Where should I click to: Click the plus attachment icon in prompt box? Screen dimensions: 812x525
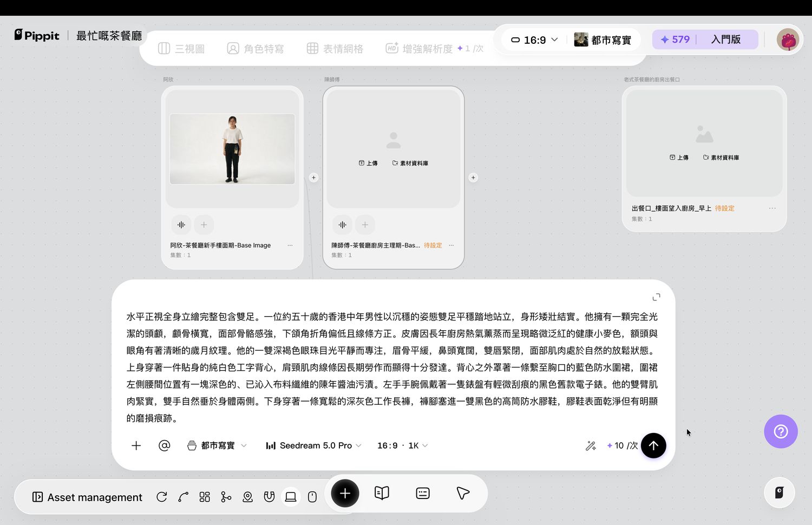pyautogui.click(x=136, y=445)
